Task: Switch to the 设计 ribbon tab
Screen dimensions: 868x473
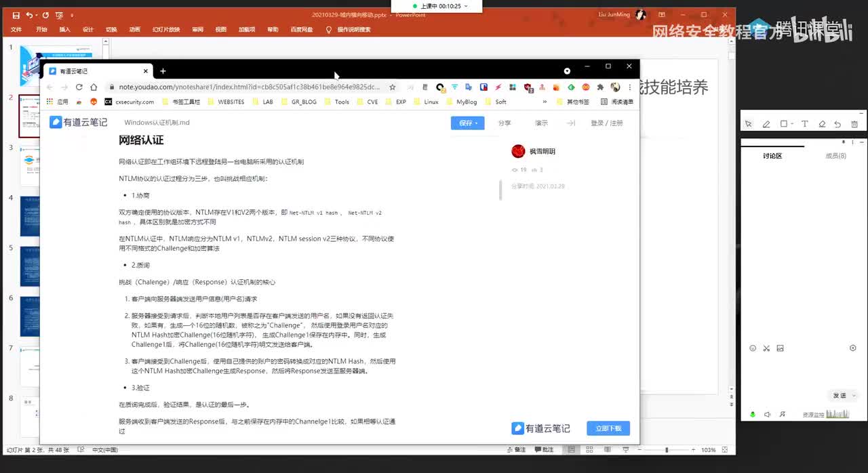Action: click(88, 30)
